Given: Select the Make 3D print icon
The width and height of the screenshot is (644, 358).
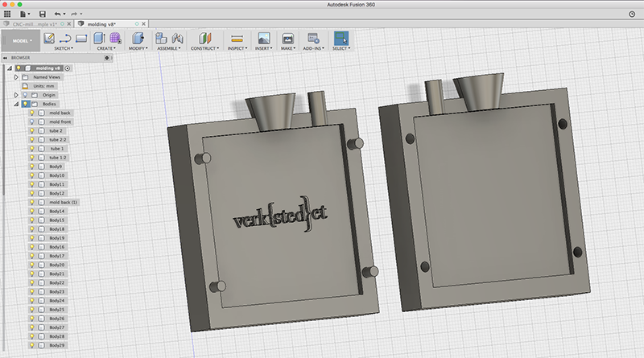Looking at the screenshot, I should (x=287, y=38).
